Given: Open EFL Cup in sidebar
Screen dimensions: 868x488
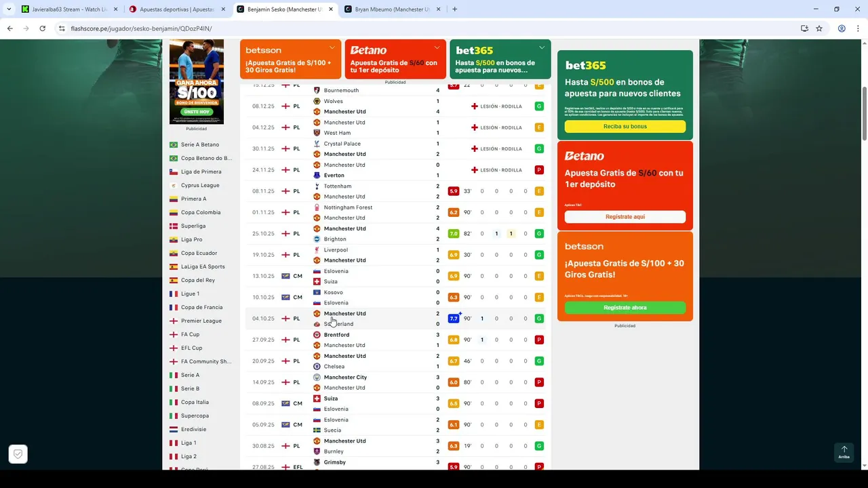Looking at the screenshot, I should tap(192, 348).
